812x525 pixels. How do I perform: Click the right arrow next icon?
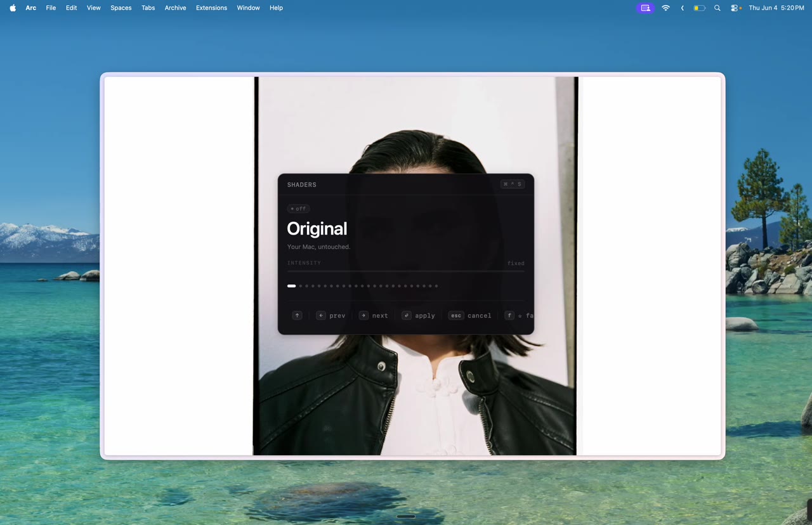(x=363, y=315)
